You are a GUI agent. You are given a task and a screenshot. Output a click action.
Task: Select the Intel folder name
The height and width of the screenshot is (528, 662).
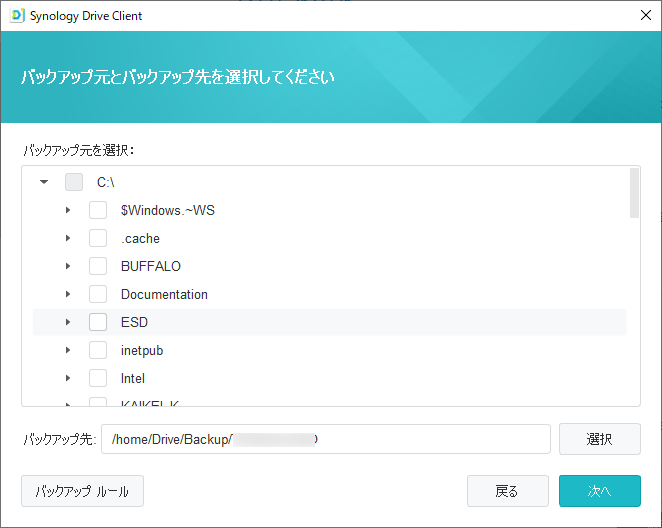[x=133, y=378]
